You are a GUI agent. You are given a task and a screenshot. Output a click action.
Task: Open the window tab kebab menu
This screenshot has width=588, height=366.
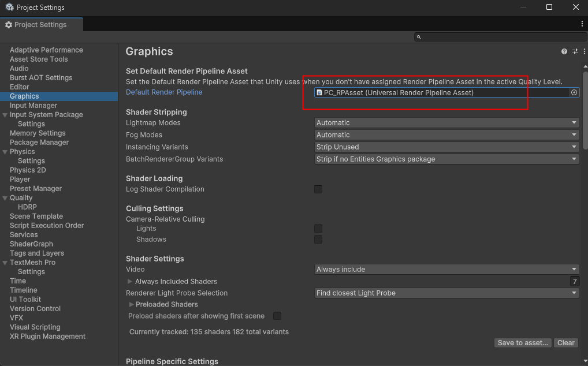coord(582,24)
